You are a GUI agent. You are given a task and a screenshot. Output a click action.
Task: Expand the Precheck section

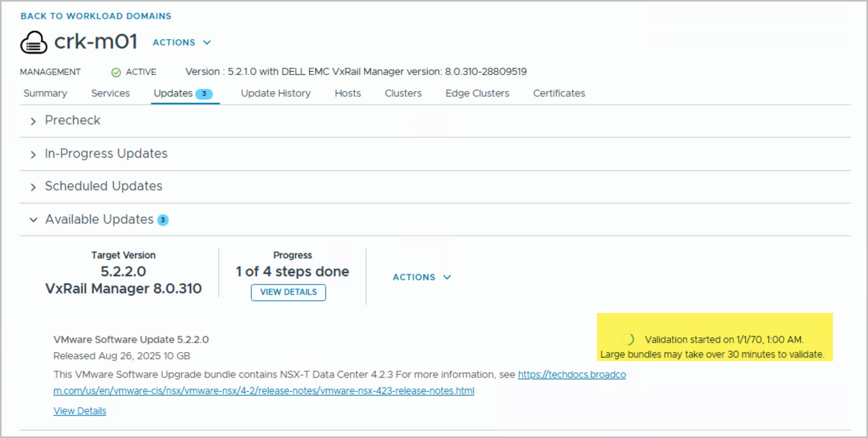pos(33,121)
